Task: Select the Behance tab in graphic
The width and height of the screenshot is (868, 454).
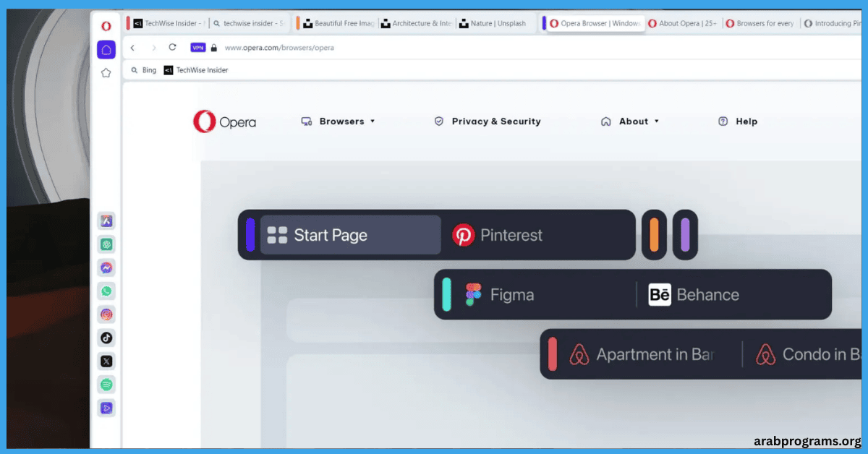Action: [733, 294]
